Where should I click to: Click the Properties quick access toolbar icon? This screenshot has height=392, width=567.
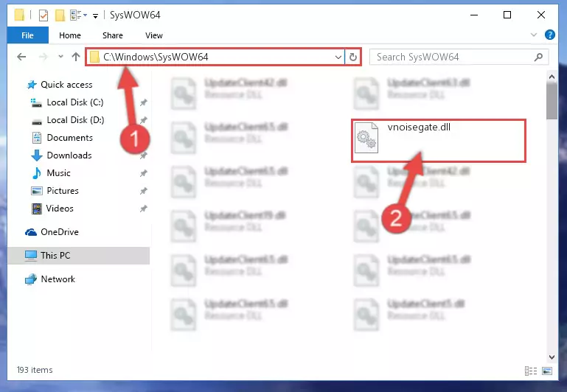click(x=44, y=15)
